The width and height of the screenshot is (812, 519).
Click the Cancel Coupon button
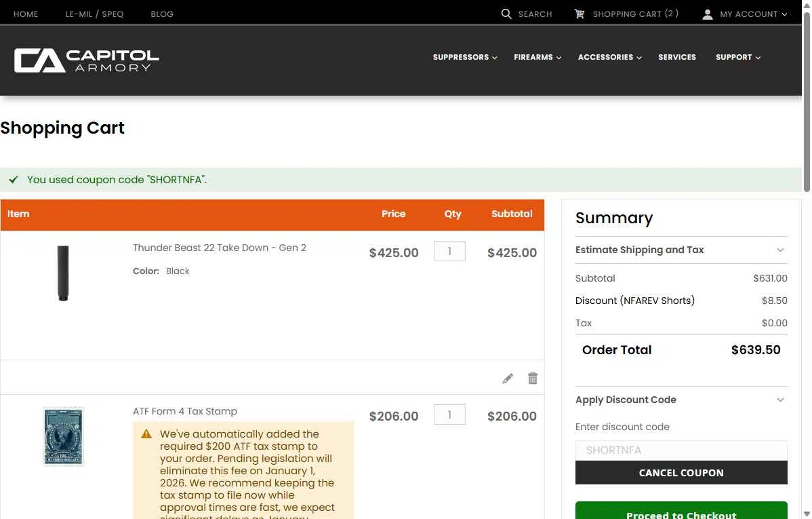(681, 473)
